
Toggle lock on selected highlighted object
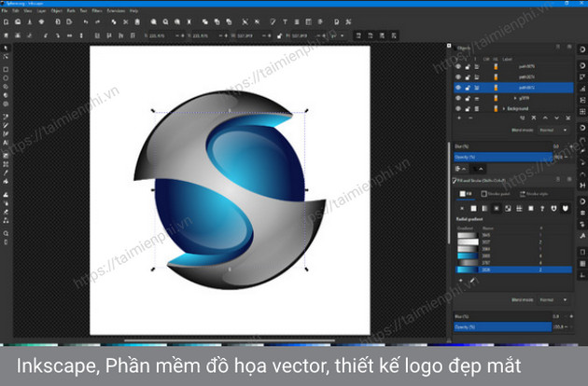(x=468, y=88)
